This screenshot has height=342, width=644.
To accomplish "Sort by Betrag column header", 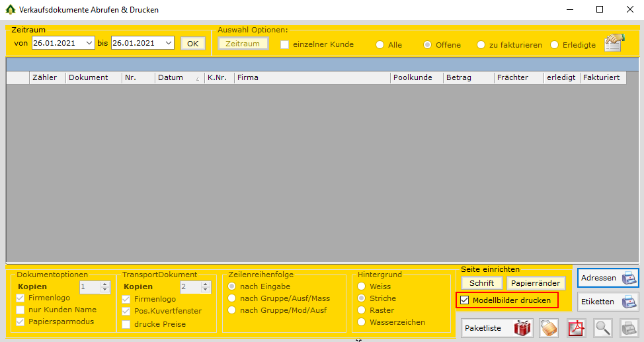I will coord(469,77).
